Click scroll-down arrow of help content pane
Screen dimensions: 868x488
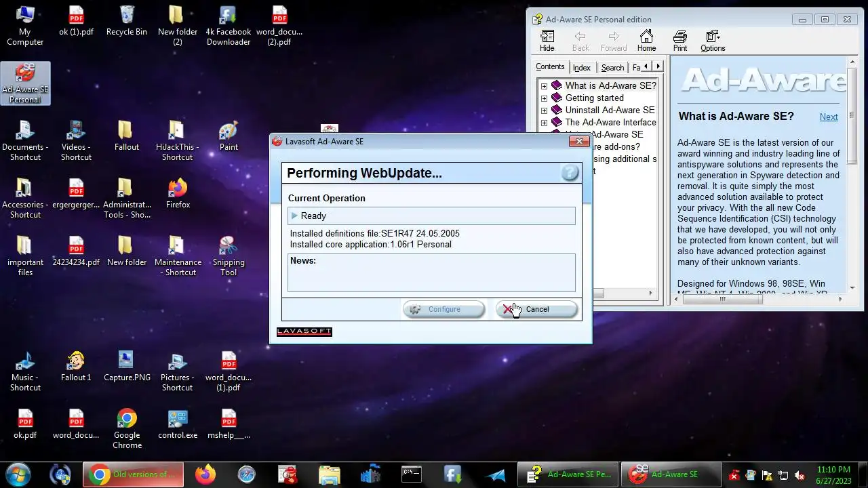click(852, 287)
